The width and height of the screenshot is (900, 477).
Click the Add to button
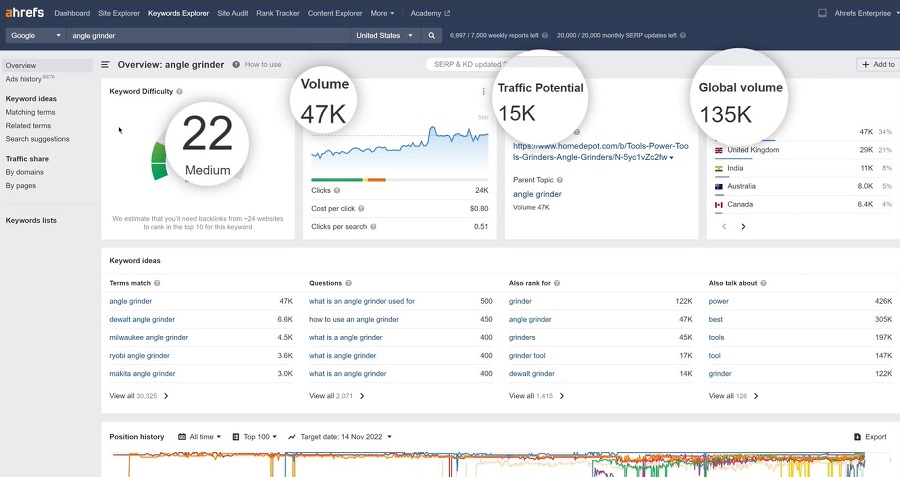(x=878, y=64)
